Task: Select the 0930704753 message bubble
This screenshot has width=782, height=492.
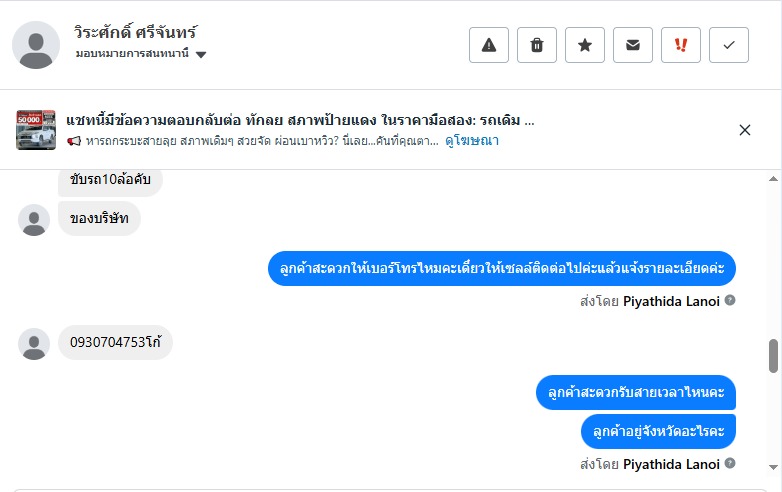Action: 115,342
